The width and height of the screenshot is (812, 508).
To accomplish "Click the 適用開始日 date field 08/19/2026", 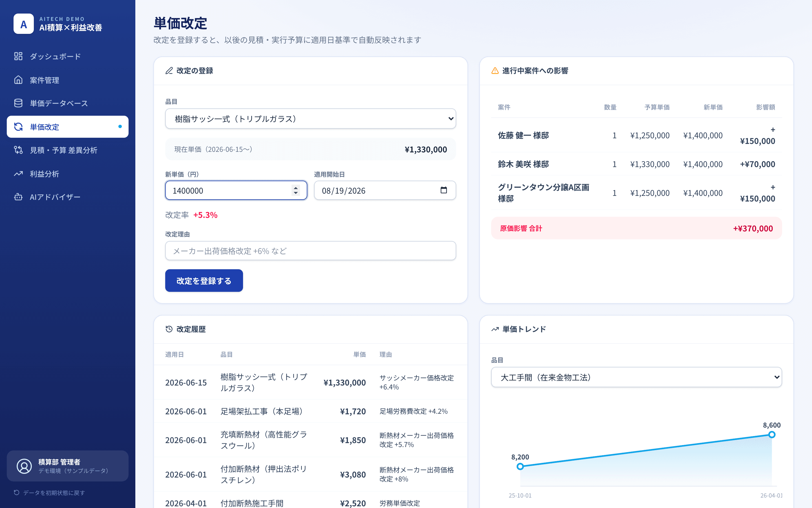I will coord(385,190).
